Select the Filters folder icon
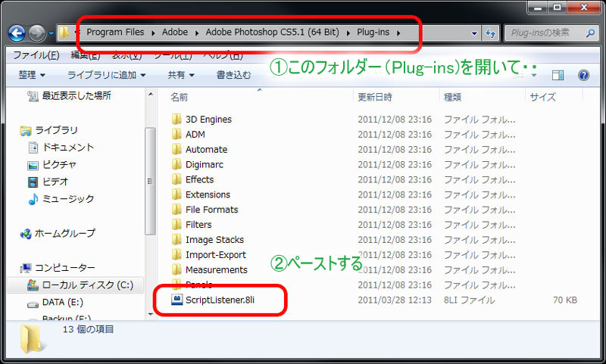 (176, 224)
